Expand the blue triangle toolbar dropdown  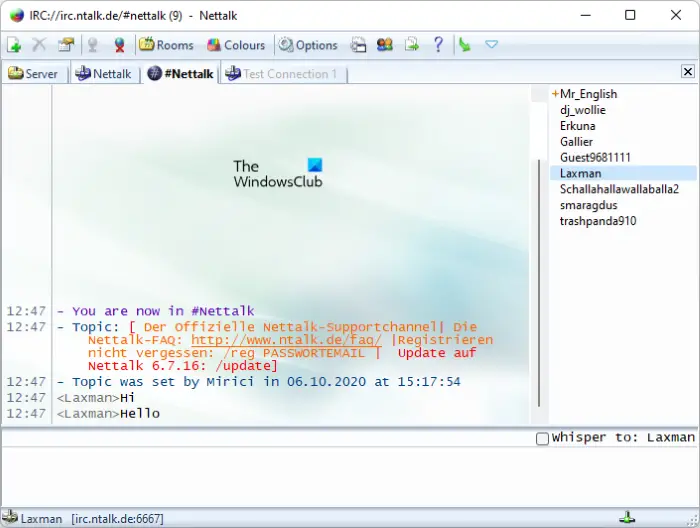point(492,44)
